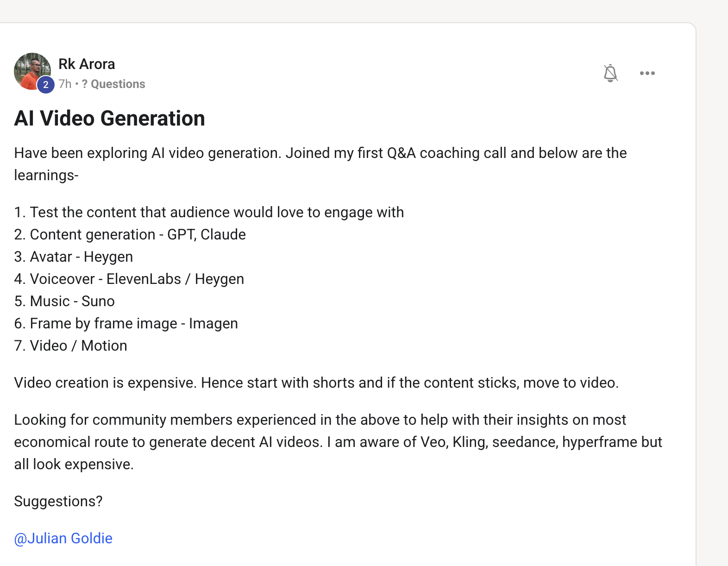Open the three-dot post options menu
The image size is (728, 566).
point(647,73)
